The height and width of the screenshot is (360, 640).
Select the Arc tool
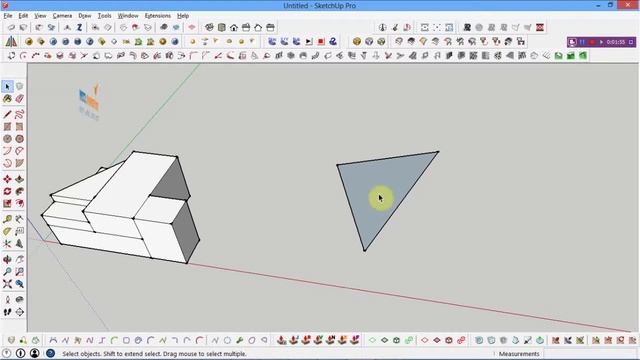pyautogui.click(x=7, y=151)
